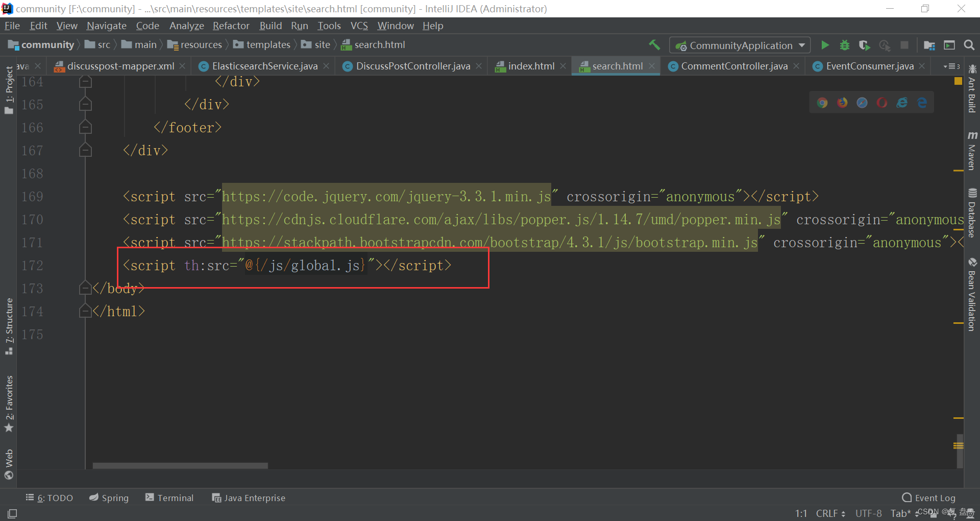This screenshot has height=521, width=980.
Task: Change CRLF line separator in status bar
Action: click(830, 513)
